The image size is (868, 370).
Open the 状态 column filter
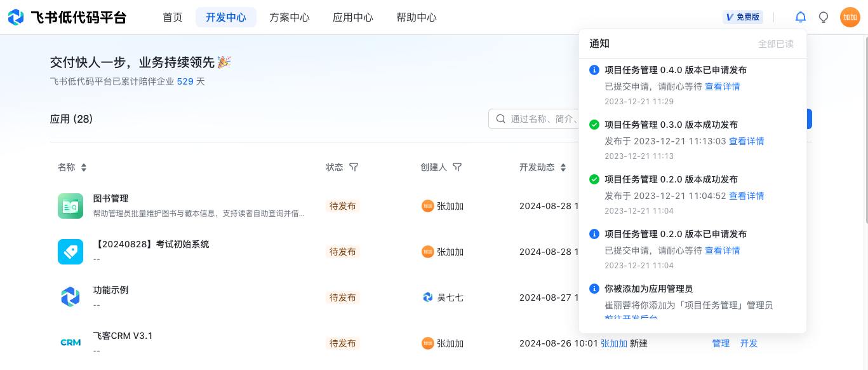(x=354, y=167)
